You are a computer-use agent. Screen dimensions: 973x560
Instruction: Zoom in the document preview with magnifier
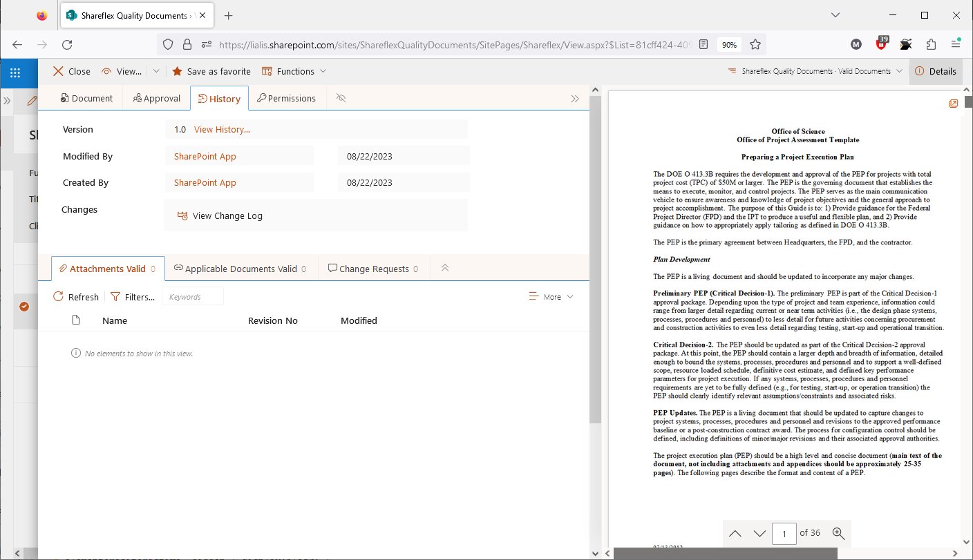839,533
